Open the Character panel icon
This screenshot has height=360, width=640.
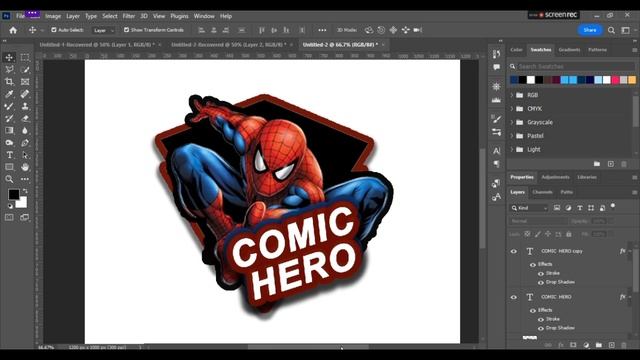pos(496,151)
